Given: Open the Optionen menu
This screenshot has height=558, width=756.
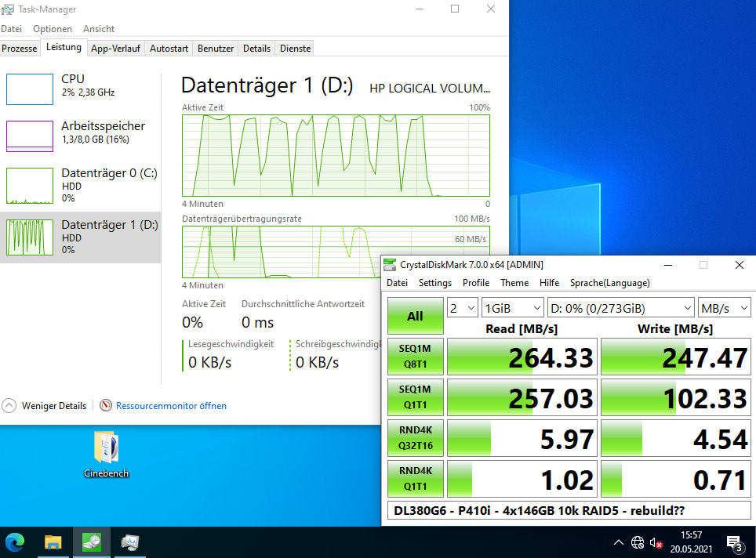Looking at the screenshot, I should point(52,29).
